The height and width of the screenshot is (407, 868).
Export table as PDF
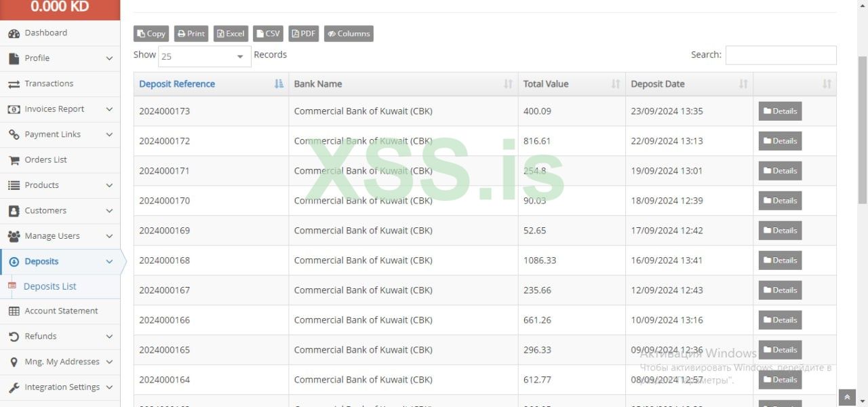304,34
